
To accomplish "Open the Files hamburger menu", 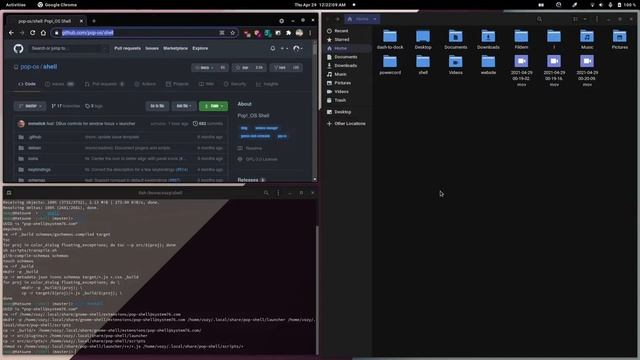I will (597, 19).
